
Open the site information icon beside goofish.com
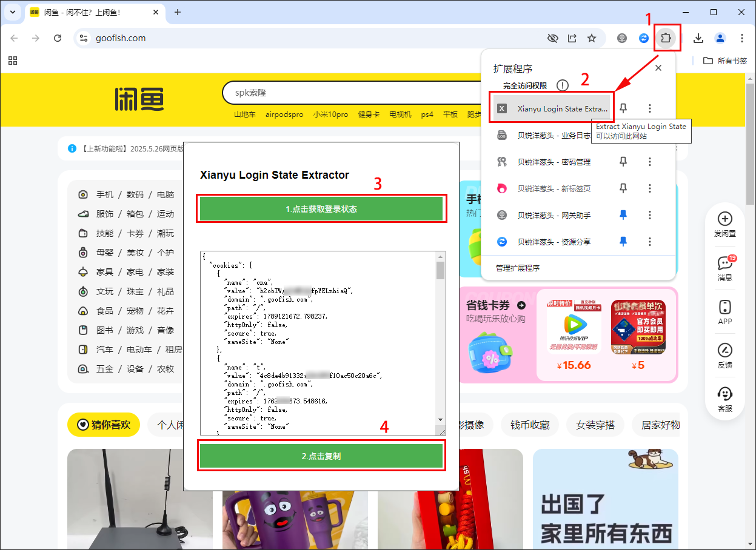coord(84,38)
